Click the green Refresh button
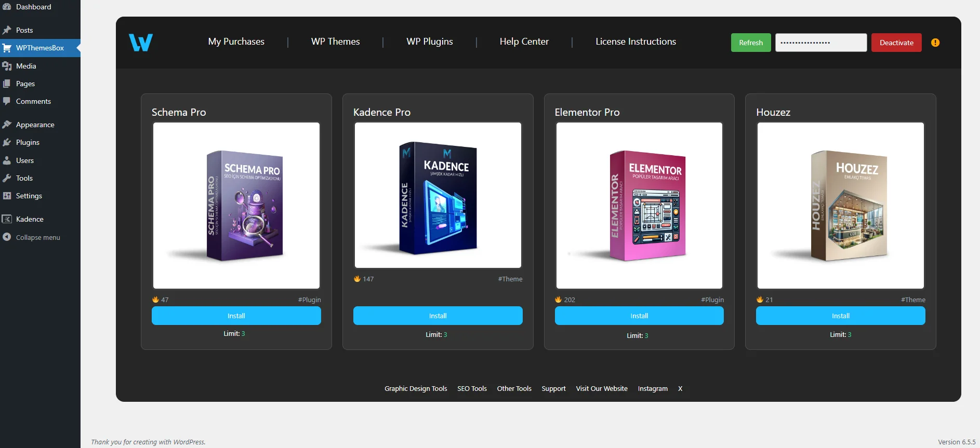This screenshot has width=980, height=448. point(751,43)
